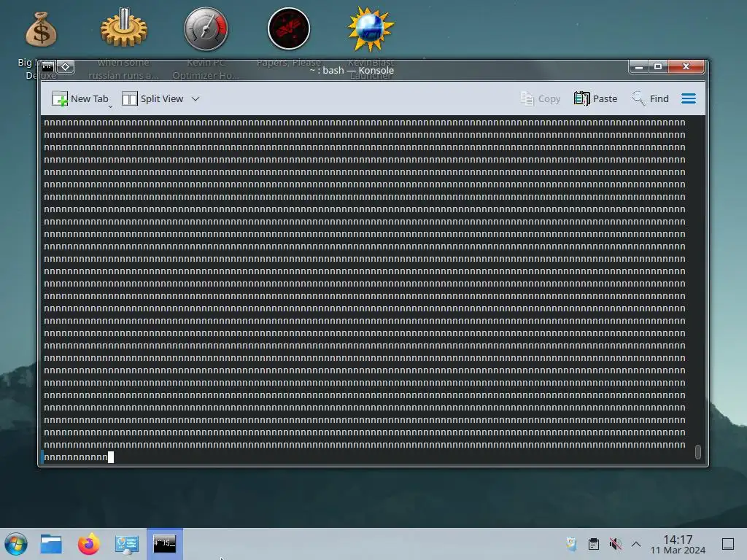Open the gold gear desktop icon
The image size is (747, 560).
123,28
